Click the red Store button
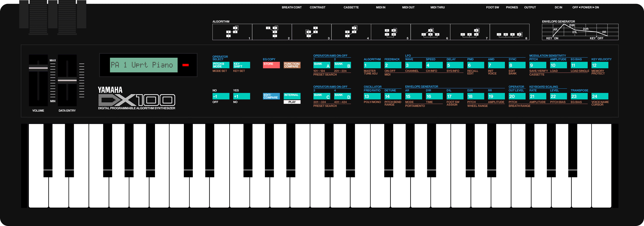The height and width of the screenshot is (226, 644). point(271,65)
